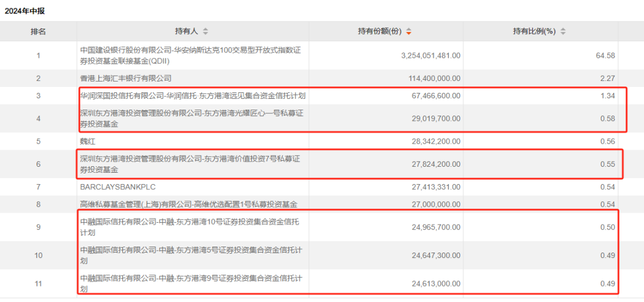Click rank number 7
This screenshot has width=644, height=302.
pos(38,187)
